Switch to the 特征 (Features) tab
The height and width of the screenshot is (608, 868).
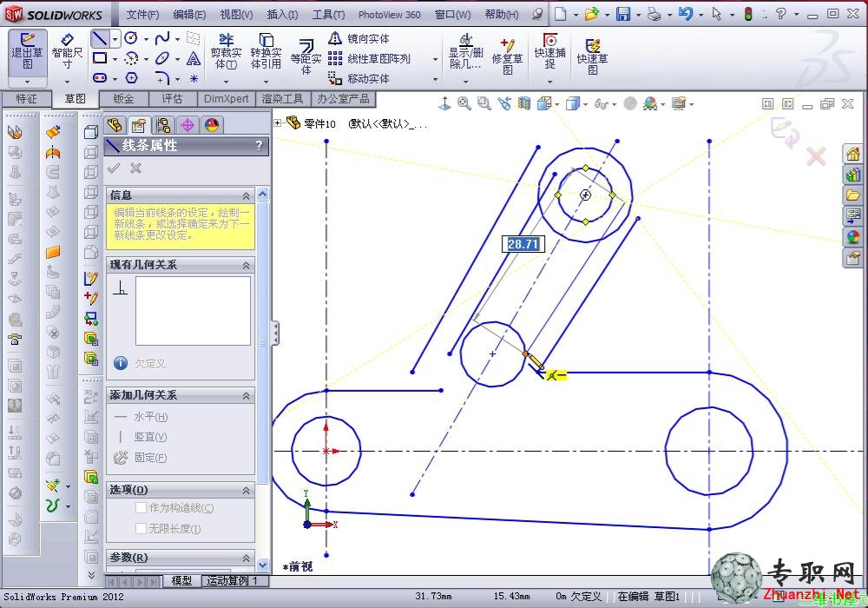(26, 98)
